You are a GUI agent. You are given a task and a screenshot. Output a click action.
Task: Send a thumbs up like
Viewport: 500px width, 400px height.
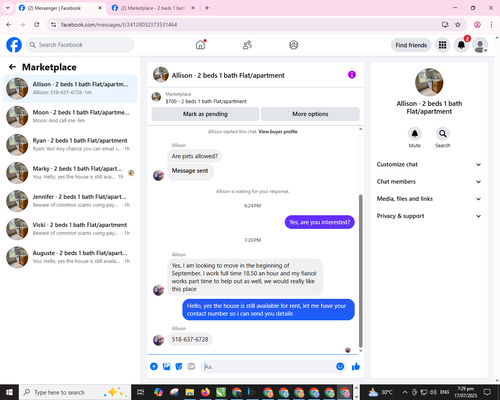[356, 367]
